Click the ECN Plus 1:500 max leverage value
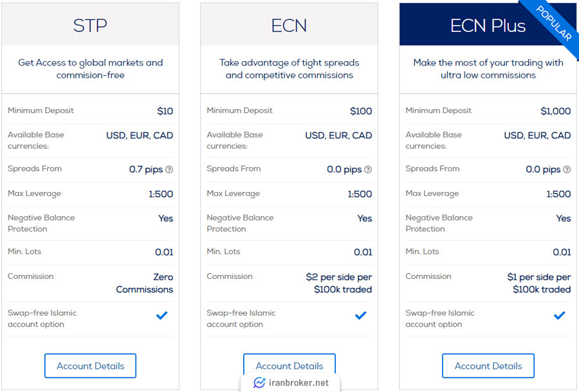The width and height of the screenshot is (579, 392). [x=558, y=194]
